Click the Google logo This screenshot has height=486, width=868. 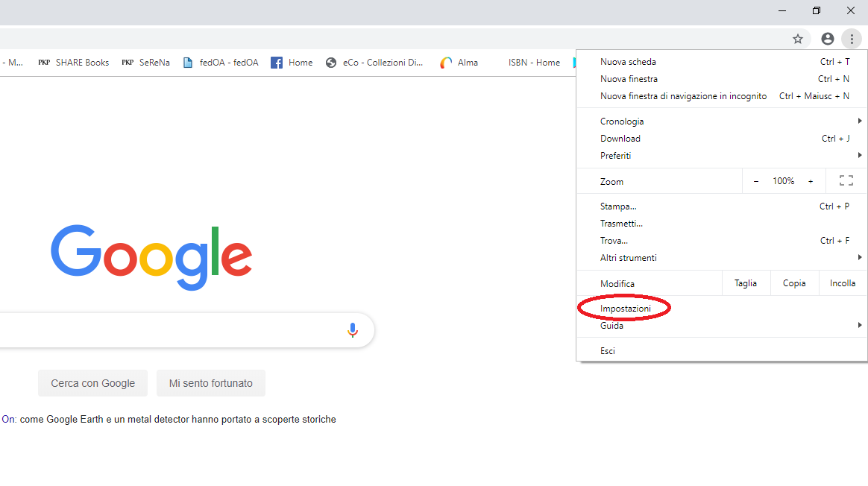point(151,257)
